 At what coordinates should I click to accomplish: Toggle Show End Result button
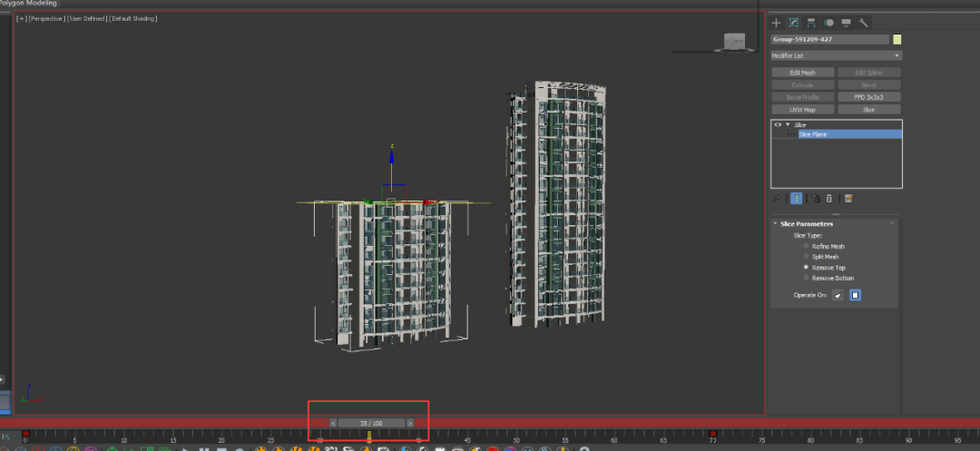coord(797,199)
